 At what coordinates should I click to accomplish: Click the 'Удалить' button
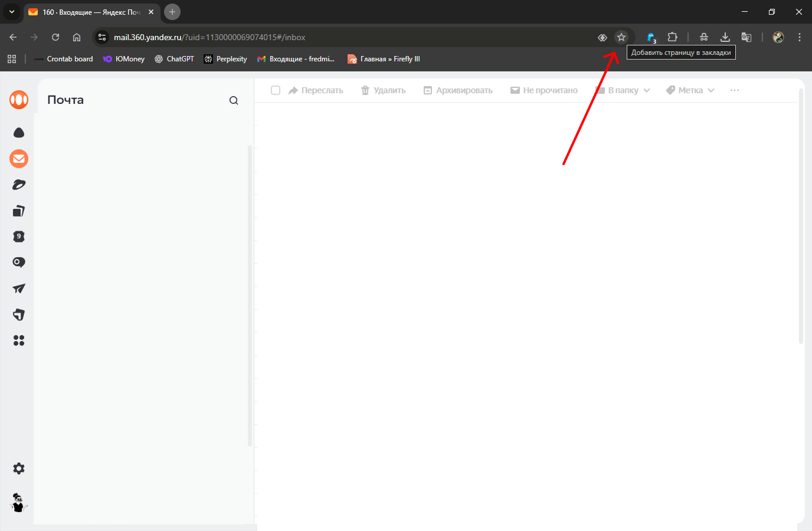[384, 90]
